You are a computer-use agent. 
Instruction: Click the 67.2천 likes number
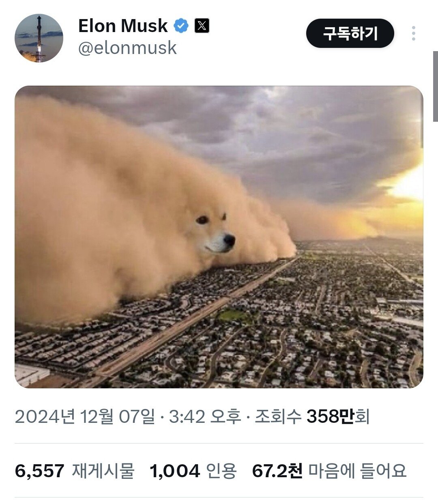tap(277, 471)
